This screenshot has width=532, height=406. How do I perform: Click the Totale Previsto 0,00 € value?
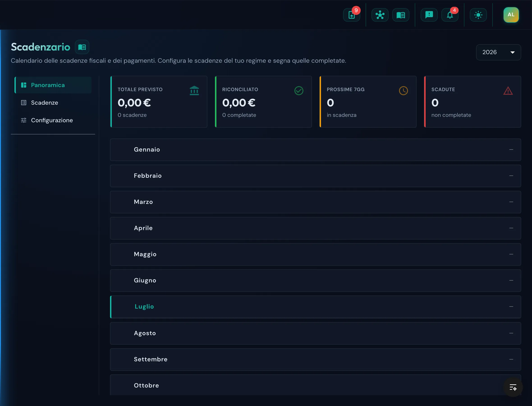tap(134, 103)
